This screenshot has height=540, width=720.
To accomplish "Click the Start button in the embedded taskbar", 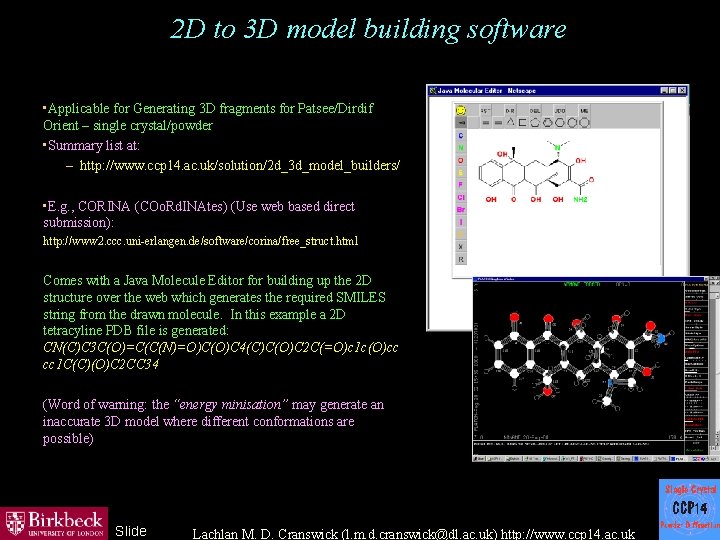I will [480, 458].
